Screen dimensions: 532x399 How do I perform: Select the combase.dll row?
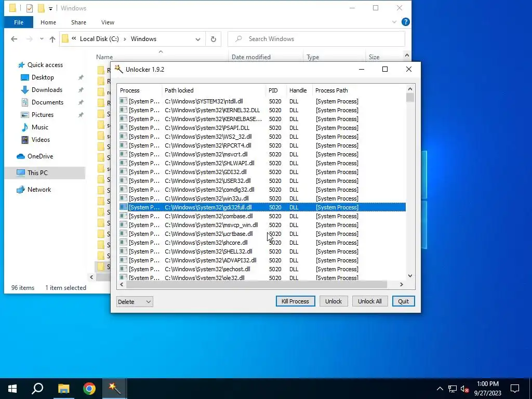[262, 216]
